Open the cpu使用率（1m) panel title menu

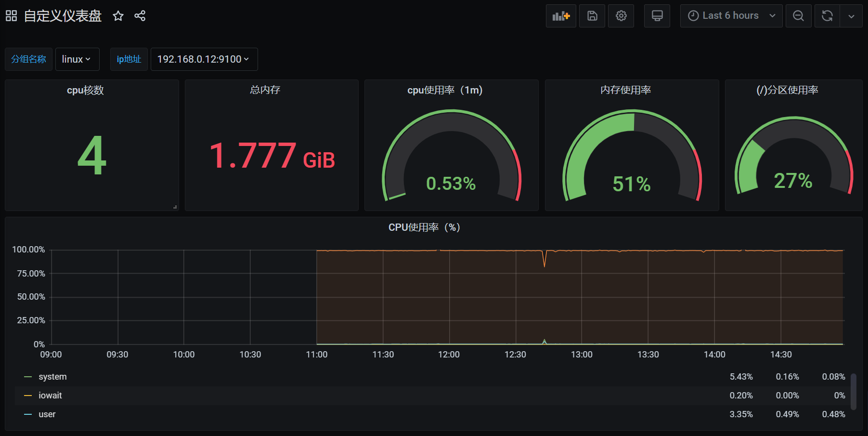point(445,90)
